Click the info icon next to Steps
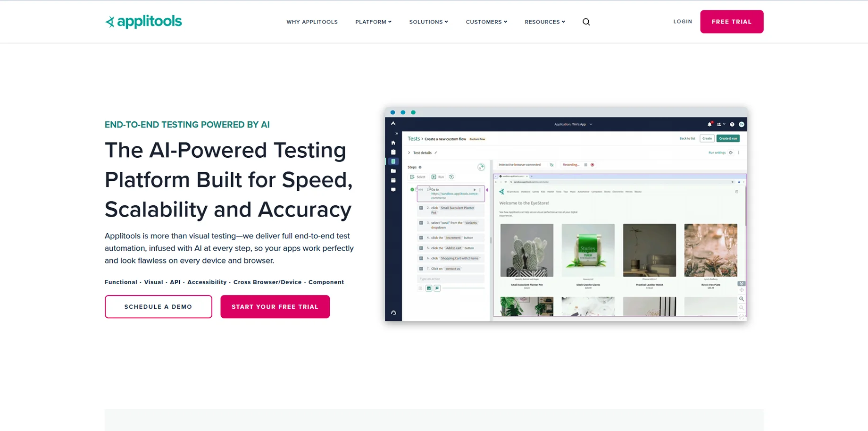 point(420,167)
